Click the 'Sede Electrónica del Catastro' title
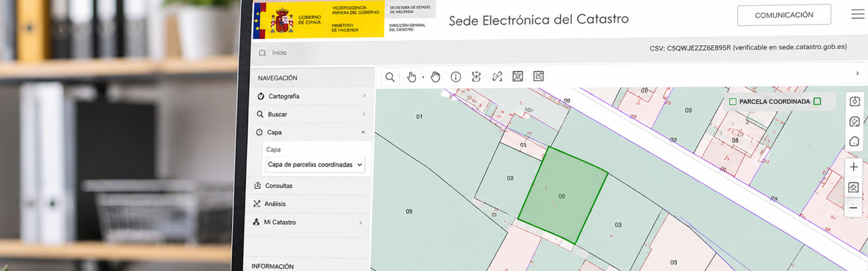 point(538,20)
